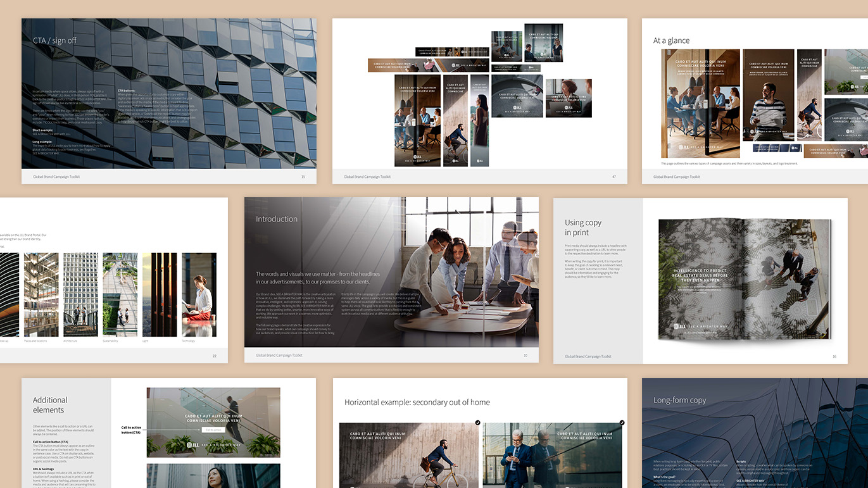Click the 'Scripts' subheading on Long-form copy slide

point(741,461)
